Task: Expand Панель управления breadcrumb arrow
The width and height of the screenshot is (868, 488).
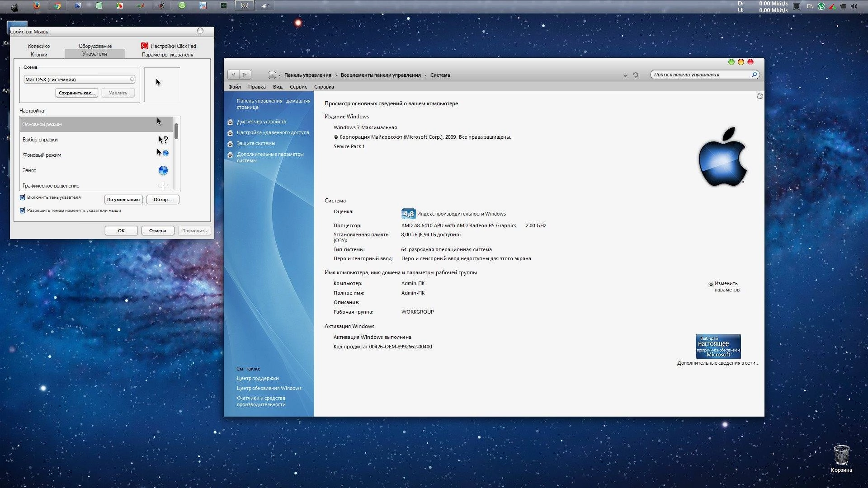Action: click(x=336, y=75)
